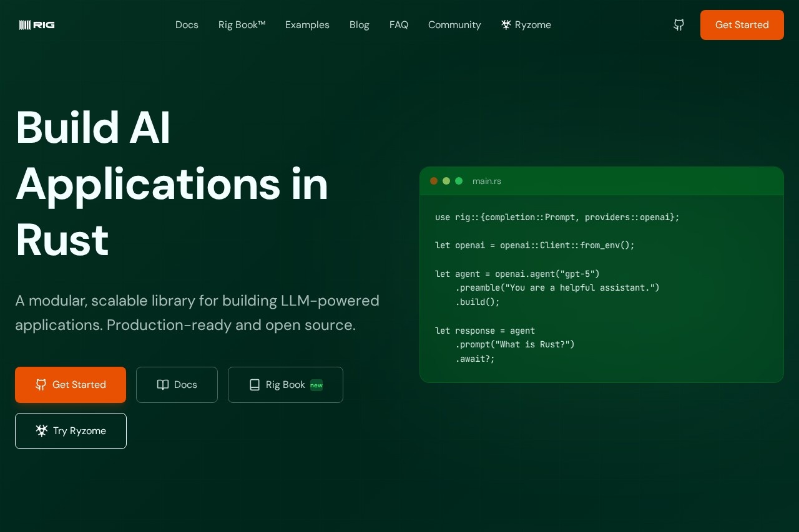Viewport: 799px width, 532px height.
Task: Select the book icon in the Rig Book button
Action: 255,385
